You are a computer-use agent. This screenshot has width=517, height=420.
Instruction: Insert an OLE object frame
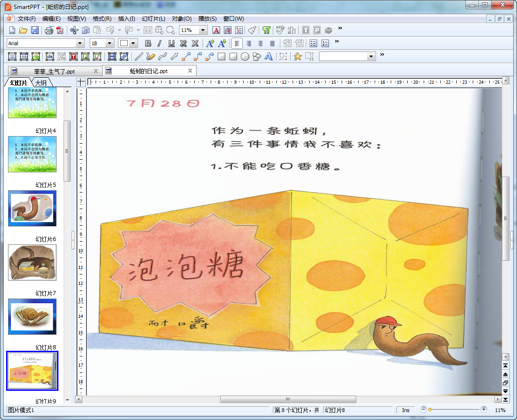50,57
